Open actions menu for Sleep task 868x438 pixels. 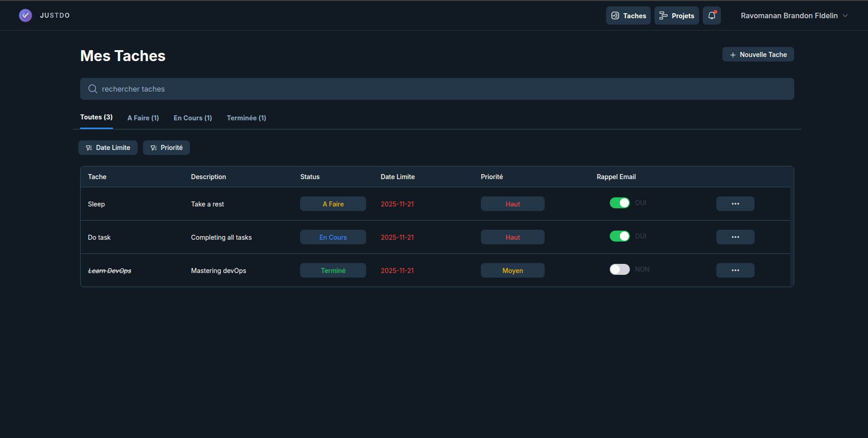(x=735, y=204)
